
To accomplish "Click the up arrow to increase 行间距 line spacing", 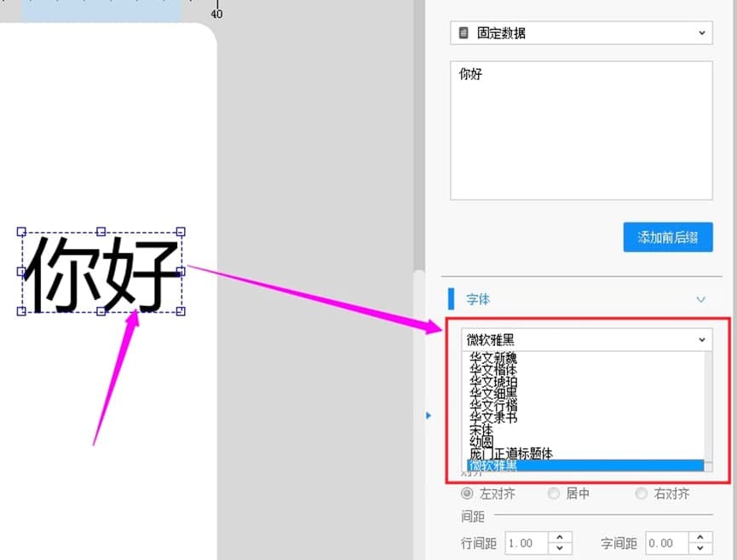I will [x=559, y=539].
